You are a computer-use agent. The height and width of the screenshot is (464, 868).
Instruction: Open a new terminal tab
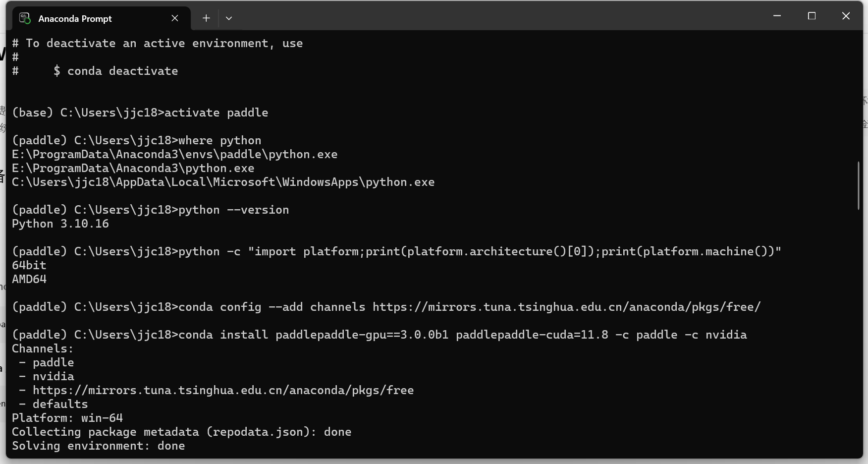(206, 18)
